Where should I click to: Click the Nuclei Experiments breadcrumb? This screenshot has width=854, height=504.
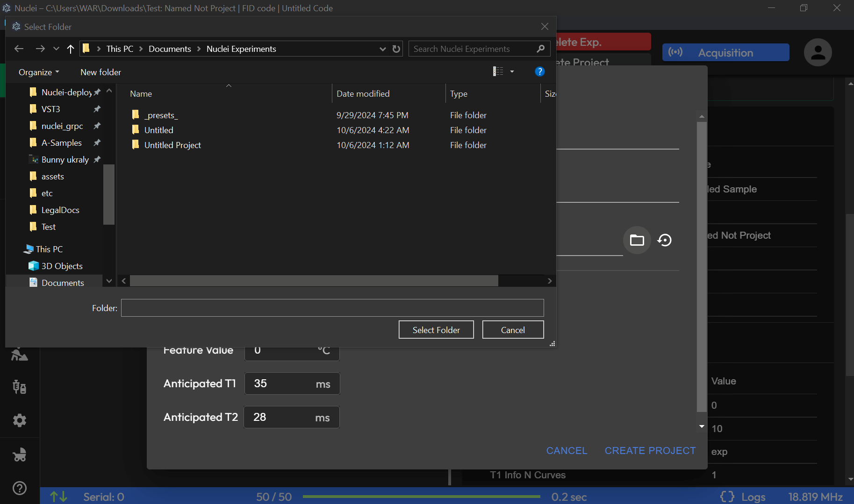click(x=241, y=49)
